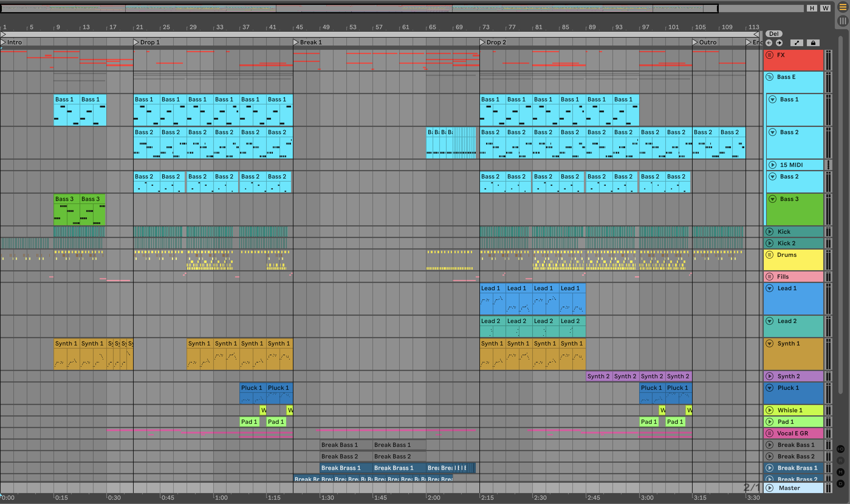The height and width of the screenshot is (504, 850).
Task: Click the lock envelopes icon
Action: (x=813, y=43)
